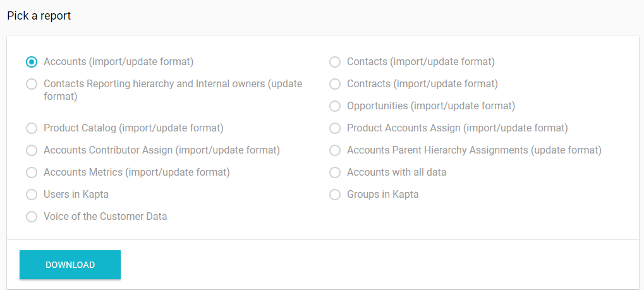Click the Users in Kapta label text
Image resolution: width=644 pixels, height=290 pixels.
click(76, 195)
